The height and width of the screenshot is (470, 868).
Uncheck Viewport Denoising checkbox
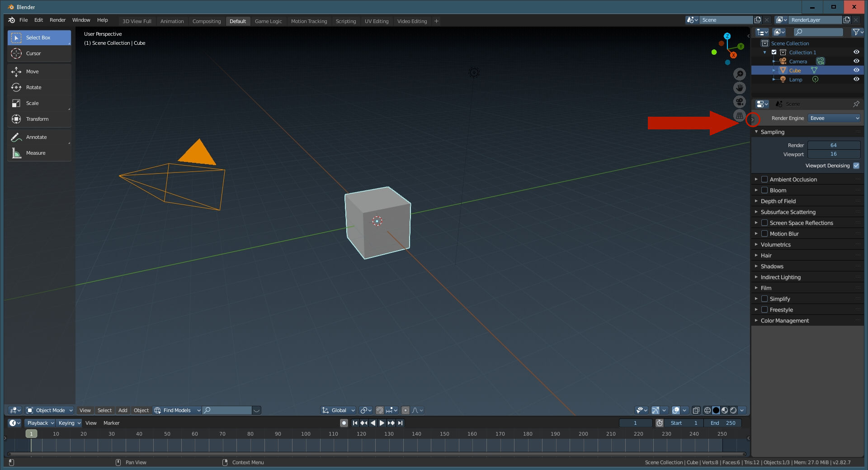click(856, 166)
